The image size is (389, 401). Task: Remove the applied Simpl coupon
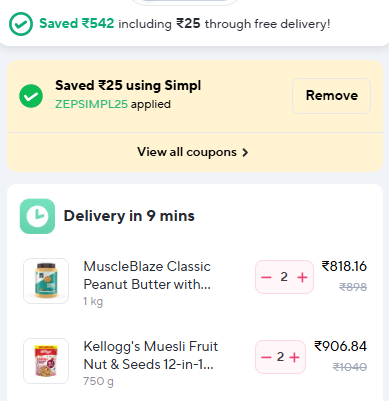332,96
